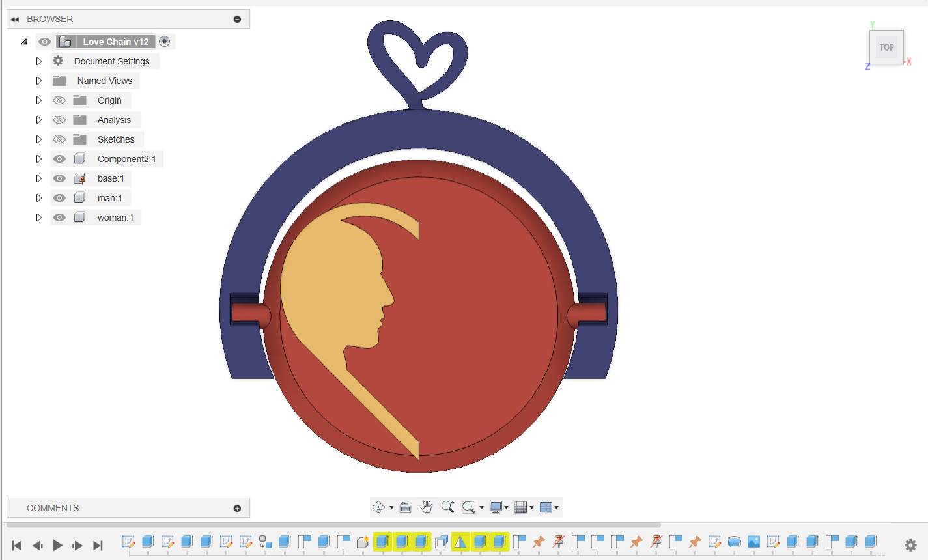Play the timeline animation
This screenshot has height=560, width=928.
[57, 545]
